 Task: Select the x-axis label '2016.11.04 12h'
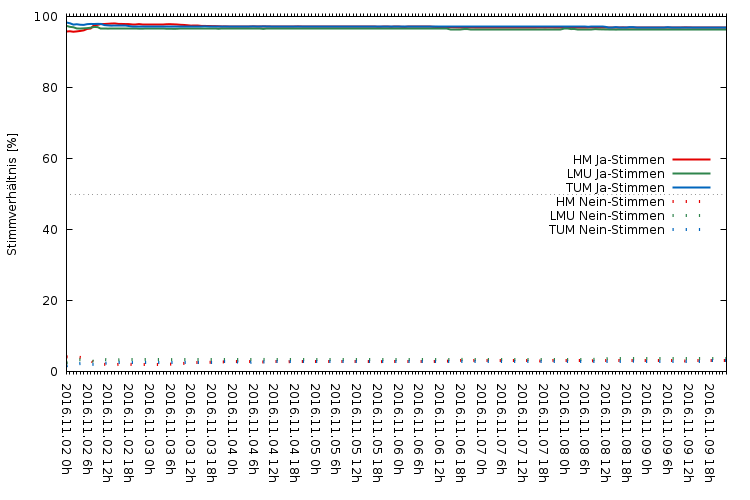click(x=273, y=433)
